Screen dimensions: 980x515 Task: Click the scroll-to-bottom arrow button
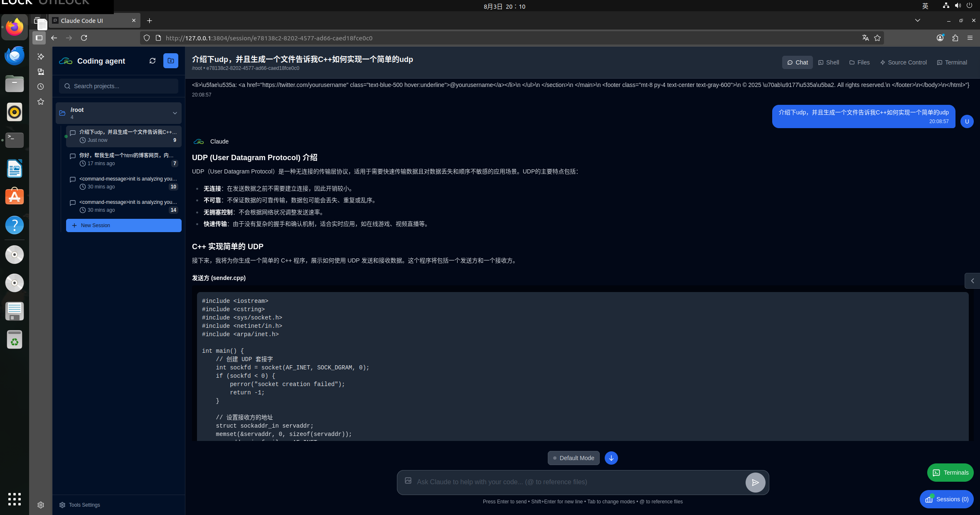(x=611, y=458)
